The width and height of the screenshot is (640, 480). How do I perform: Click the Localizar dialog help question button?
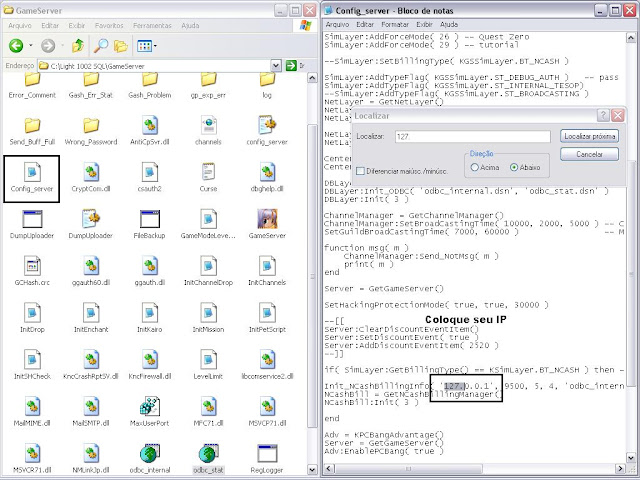603,116
